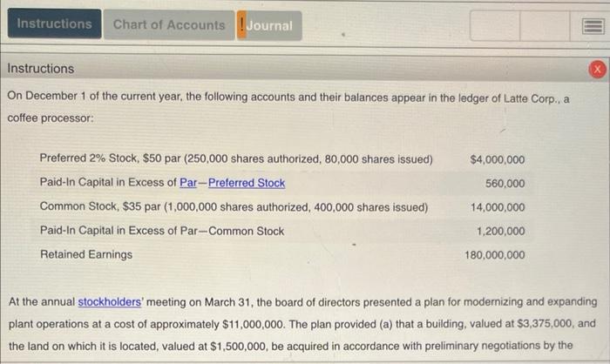
Task: Follow the "Par" hyperlink
Action: (188, 182)
